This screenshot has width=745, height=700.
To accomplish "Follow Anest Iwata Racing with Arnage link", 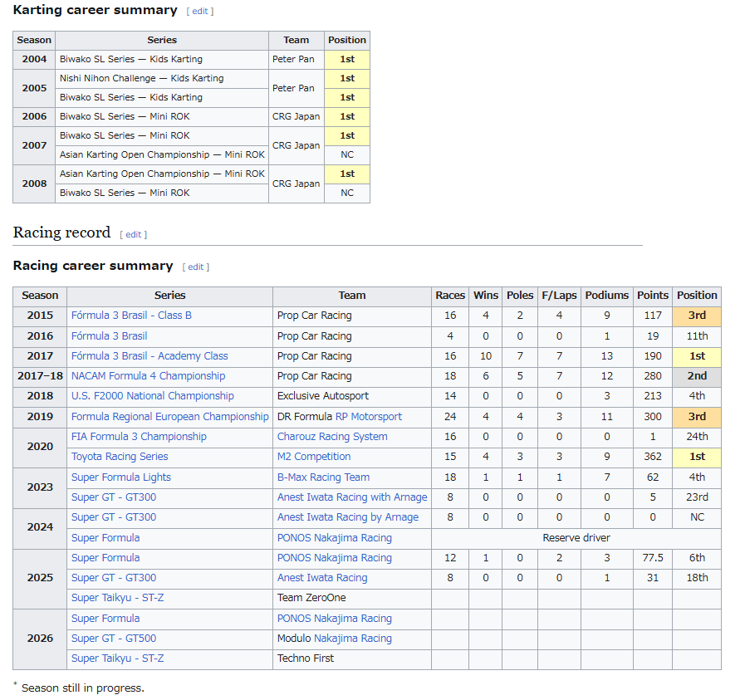I will click(x=352, y=497).
